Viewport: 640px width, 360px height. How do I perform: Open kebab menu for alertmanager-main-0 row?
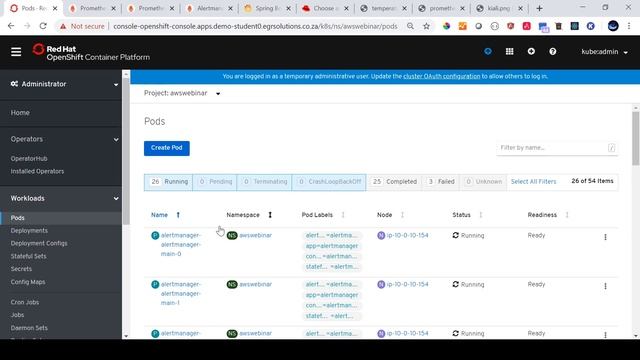coord(605,237)
